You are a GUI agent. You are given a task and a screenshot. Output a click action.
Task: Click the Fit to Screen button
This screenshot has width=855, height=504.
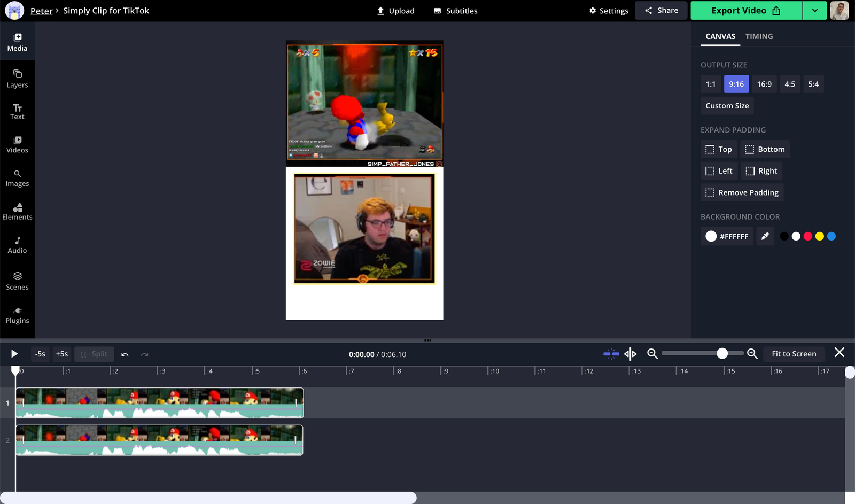(x=794, y=353)
